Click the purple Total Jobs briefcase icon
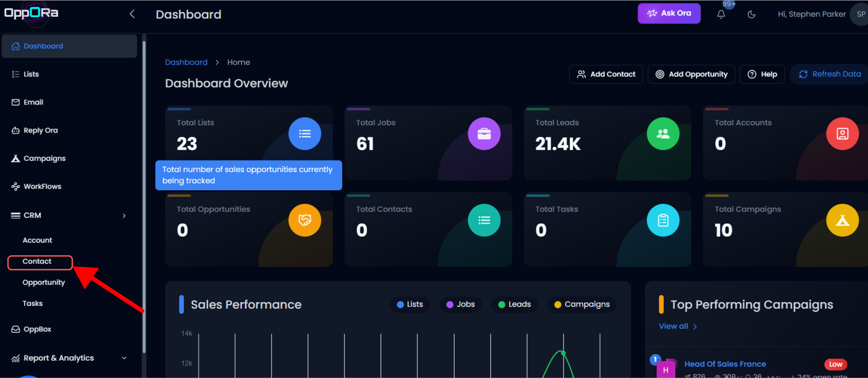 coord(484,134)
